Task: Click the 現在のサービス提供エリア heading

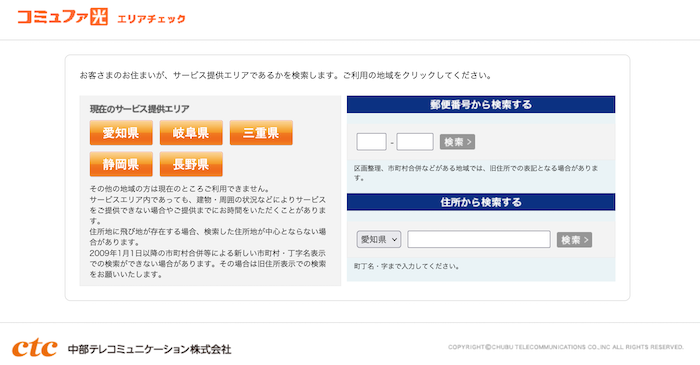Action: click(139, 109)
